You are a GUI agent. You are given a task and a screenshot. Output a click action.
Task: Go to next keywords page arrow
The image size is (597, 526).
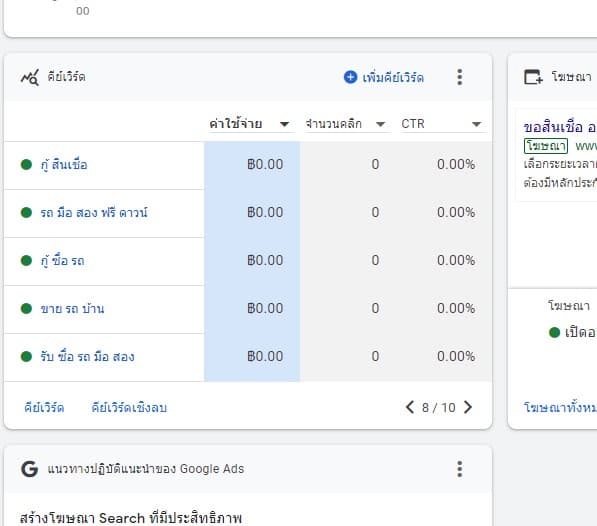[x=468, y=407]
